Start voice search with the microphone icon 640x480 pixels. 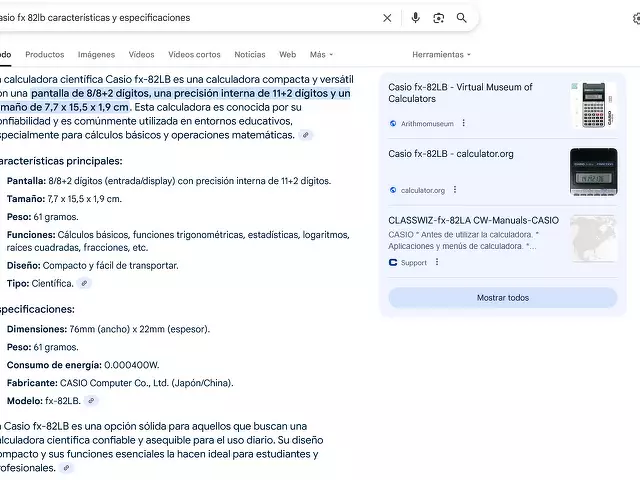tap(415, 18)
